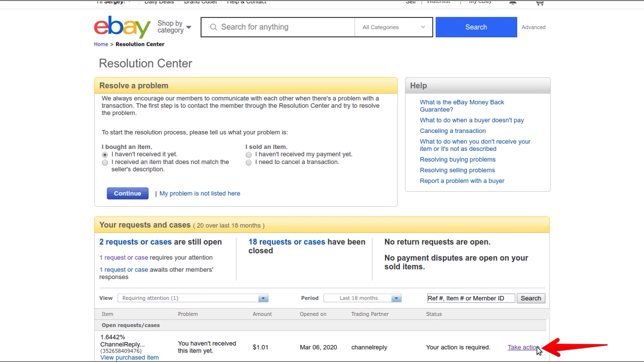Click "My problem is not listed here"
The width and height of the screenshot is (644, 362).
click(x=199, y=194)
